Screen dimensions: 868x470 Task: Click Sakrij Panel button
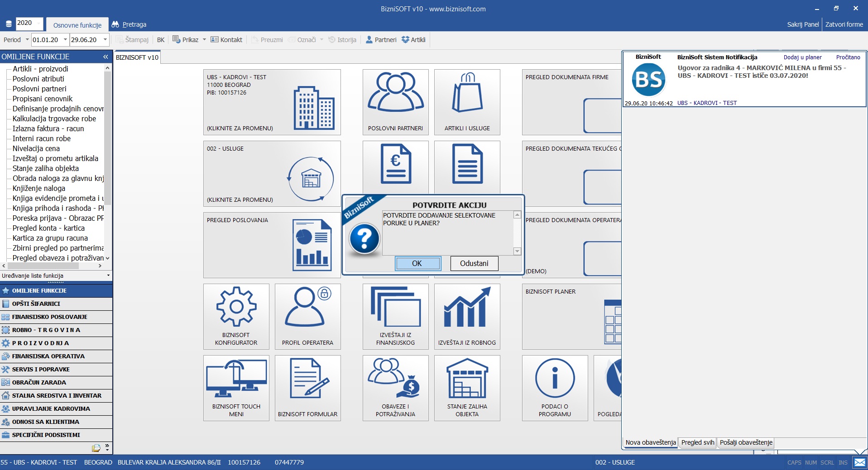[x=803, y=24]
